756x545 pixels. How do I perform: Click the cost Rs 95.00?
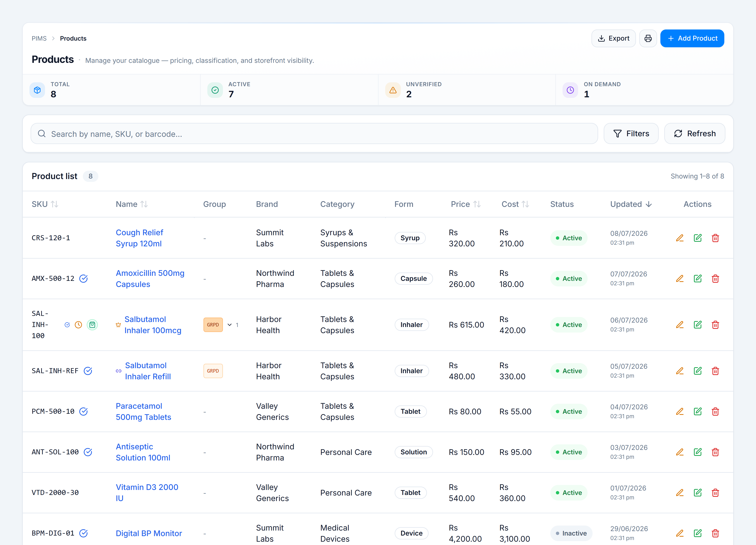coord(515,452)
